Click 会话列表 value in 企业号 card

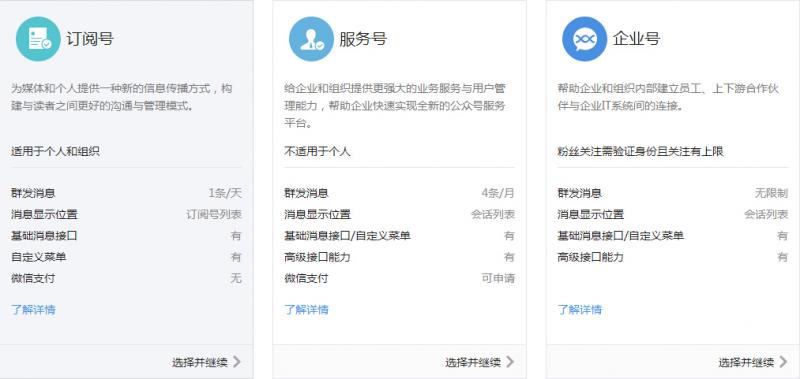pos(766,215)
